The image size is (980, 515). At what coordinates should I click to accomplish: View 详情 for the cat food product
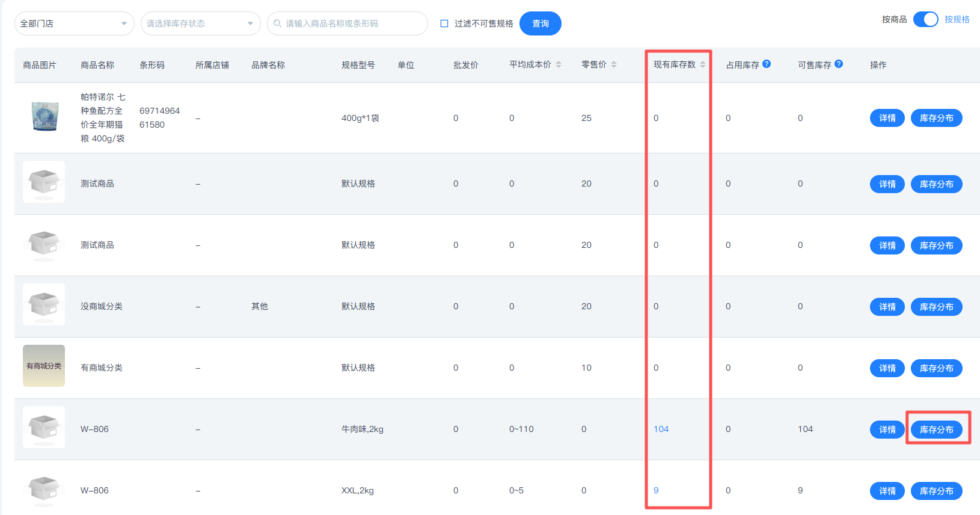[887, 118]
